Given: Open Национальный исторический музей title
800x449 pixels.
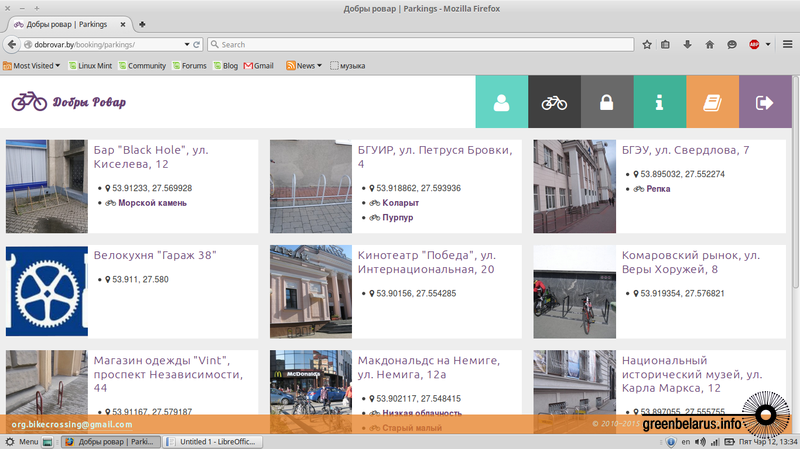Looking at the screenshot, I should pos(692,374).
